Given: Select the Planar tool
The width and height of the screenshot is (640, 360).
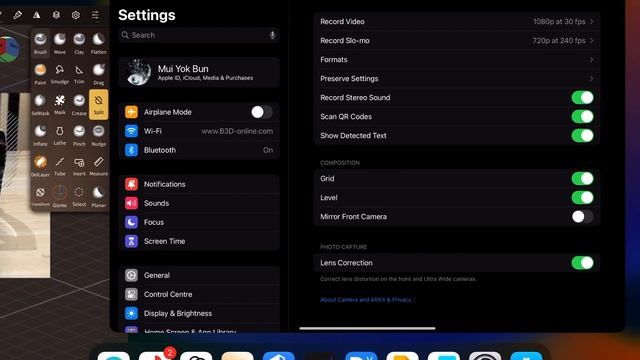Looking at the screenshot, I should pyautogui.click(x=99, y=196).
